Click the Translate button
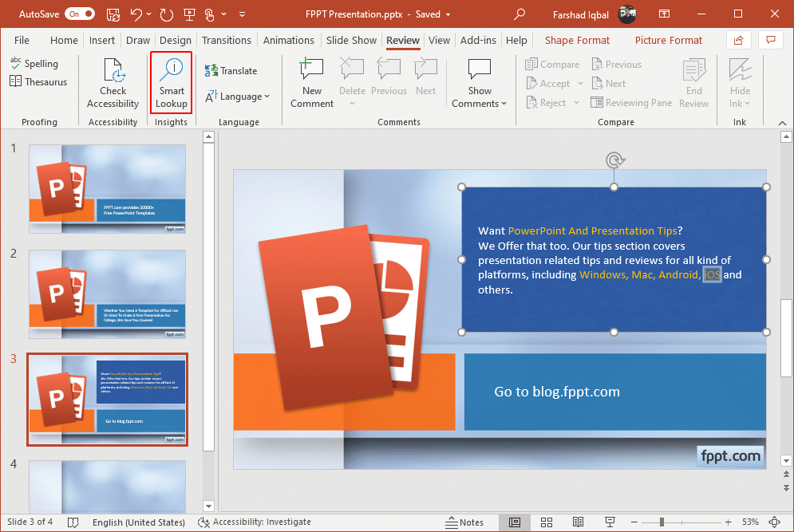The image size is (794, 532). click(x=231, y=71)
